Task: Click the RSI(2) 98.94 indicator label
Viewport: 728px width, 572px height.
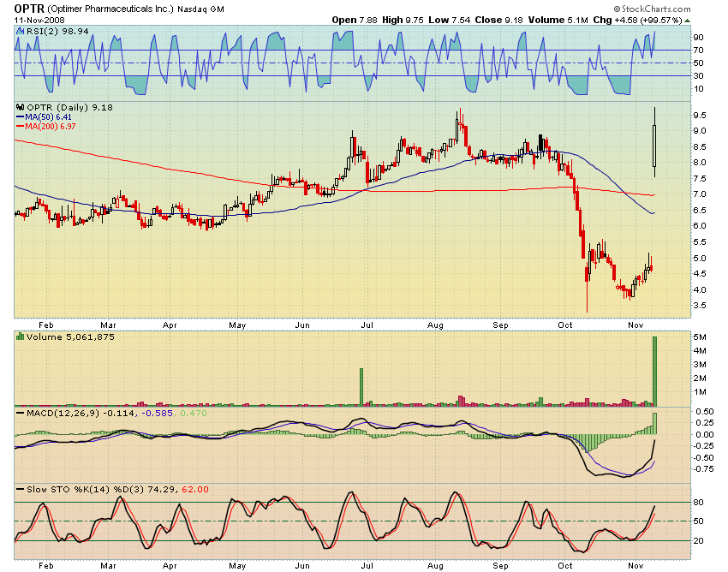Action: tap(57, 31)
